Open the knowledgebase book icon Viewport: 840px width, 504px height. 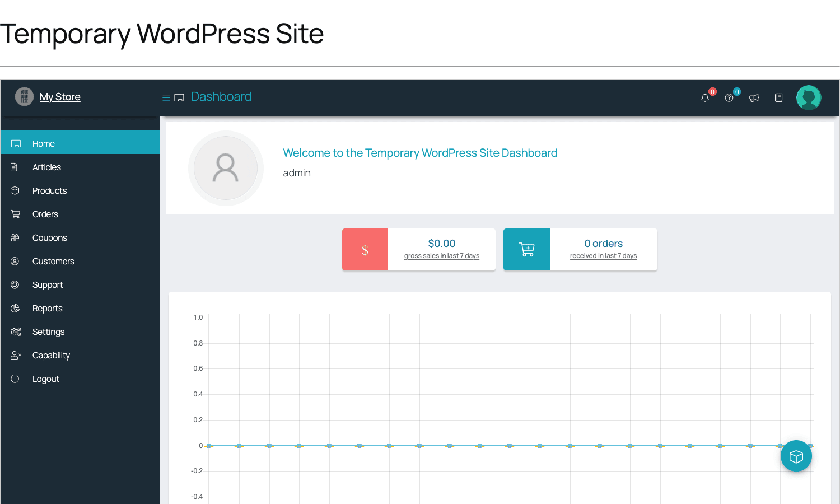(778, 98)
